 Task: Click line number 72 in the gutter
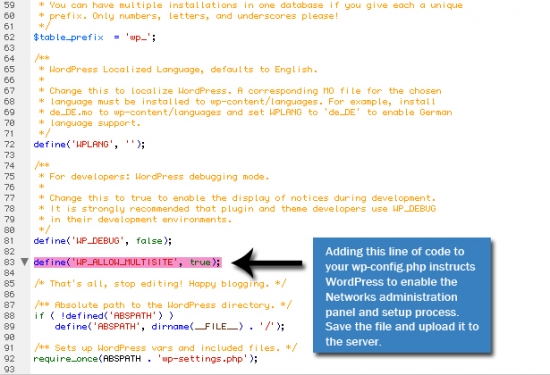point(9,144)
